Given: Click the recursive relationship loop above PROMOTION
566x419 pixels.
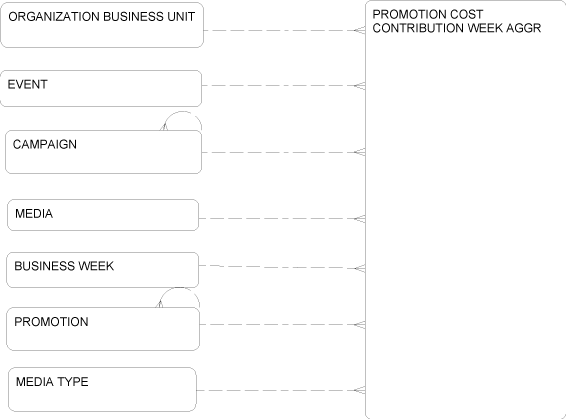Looking at the screenshot, I should tap(178, 297).
